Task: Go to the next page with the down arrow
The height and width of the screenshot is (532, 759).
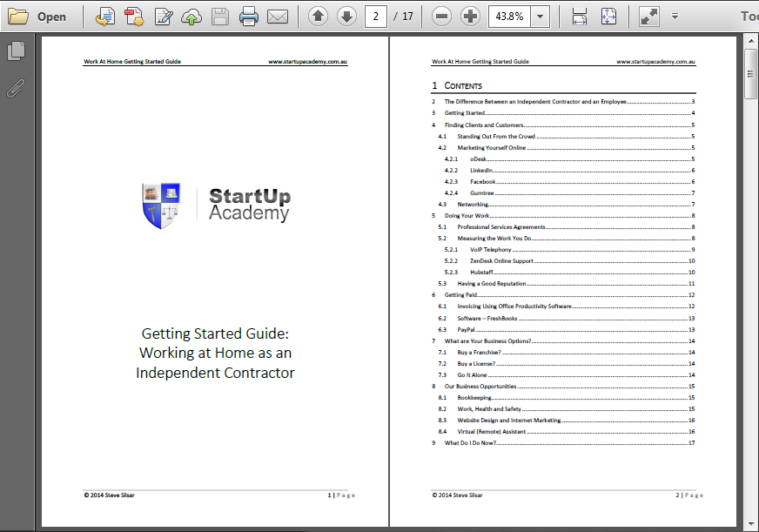Action: 346,17
